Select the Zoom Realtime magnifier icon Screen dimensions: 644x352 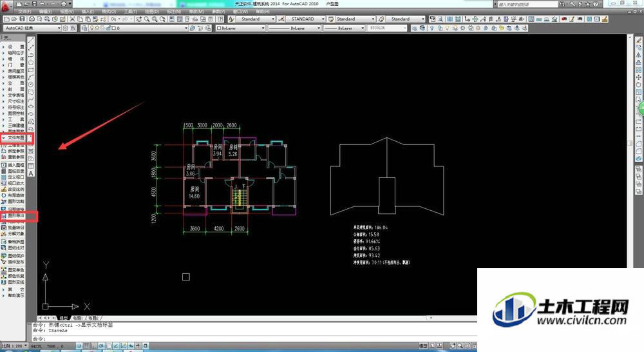click(147, 19)
